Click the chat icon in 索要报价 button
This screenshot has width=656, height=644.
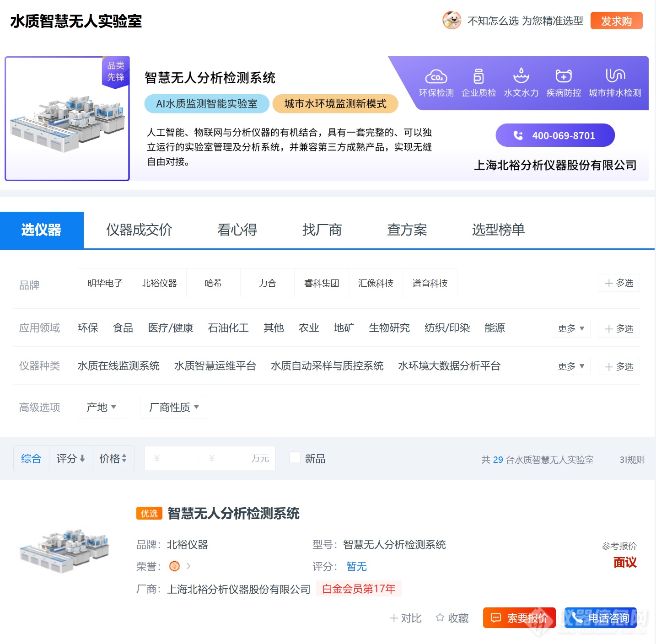click(x=496, y=618)
